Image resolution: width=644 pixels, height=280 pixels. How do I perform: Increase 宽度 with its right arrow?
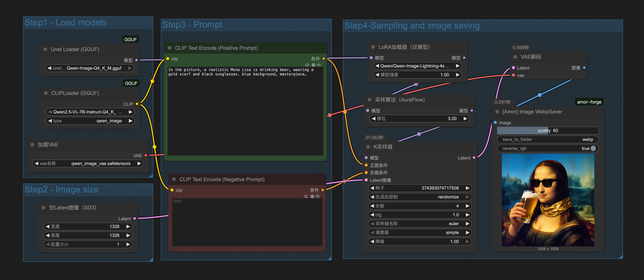128,226
